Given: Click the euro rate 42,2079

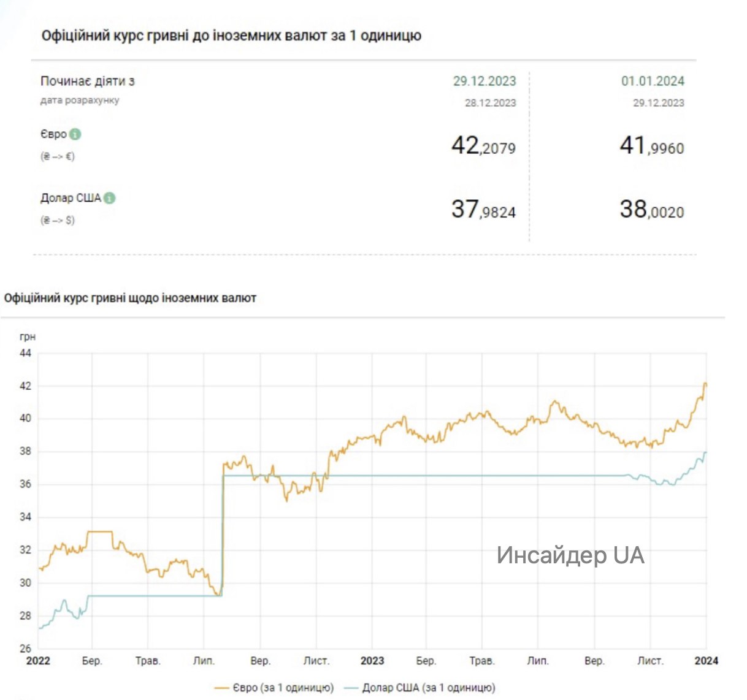Looking at the screenshot, I should pyautogui.click(x=483, y=146).
